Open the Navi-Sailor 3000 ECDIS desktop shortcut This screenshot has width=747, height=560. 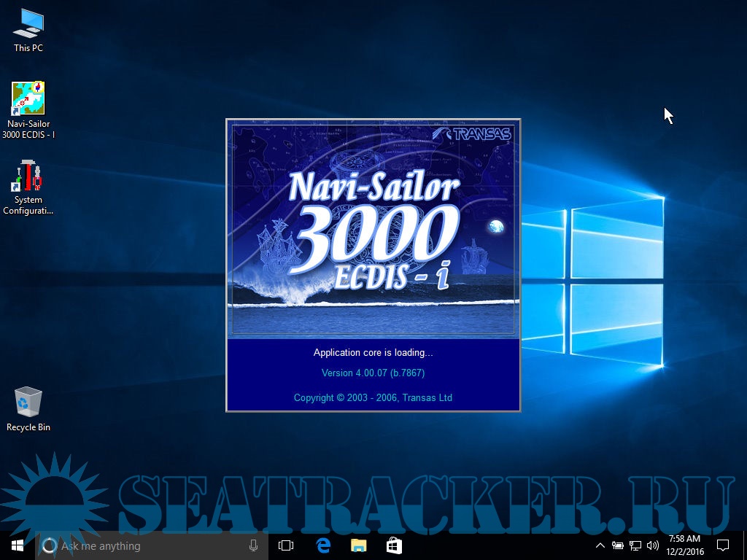[x=28, y=99]
